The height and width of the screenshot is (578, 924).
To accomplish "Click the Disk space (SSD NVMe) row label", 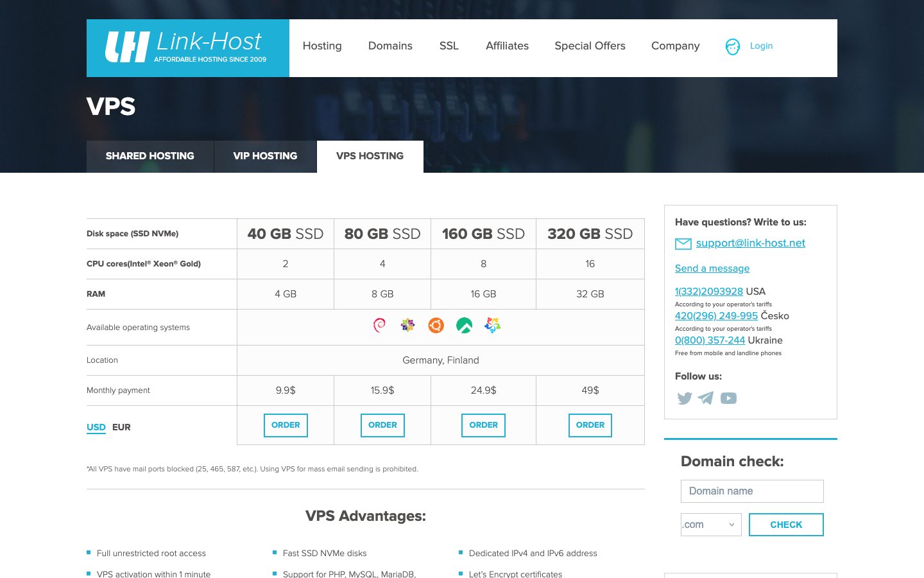I will [132, 234].
